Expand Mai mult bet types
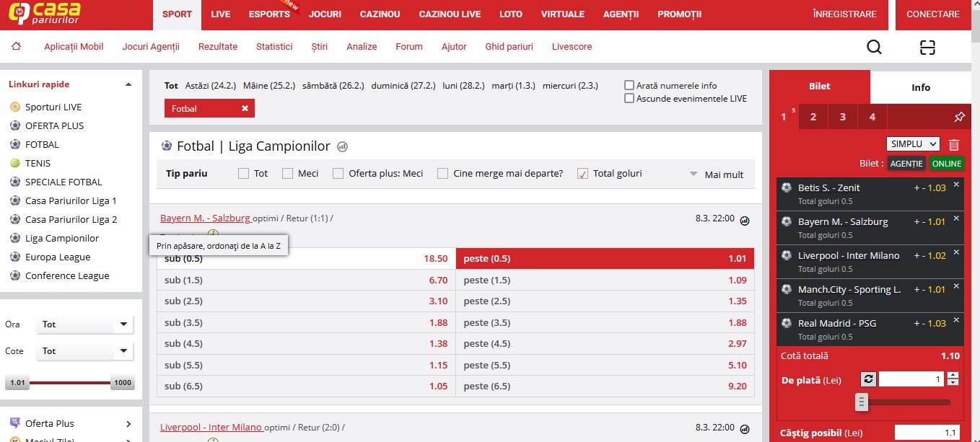 pos(717,174)
